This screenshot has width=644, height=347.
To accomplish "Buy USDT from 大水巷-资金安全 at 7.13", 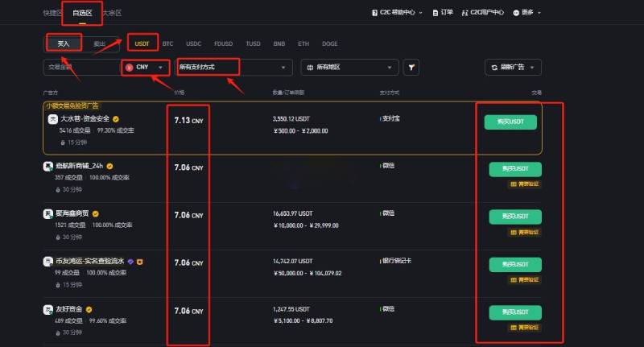I will click(510, 122).
